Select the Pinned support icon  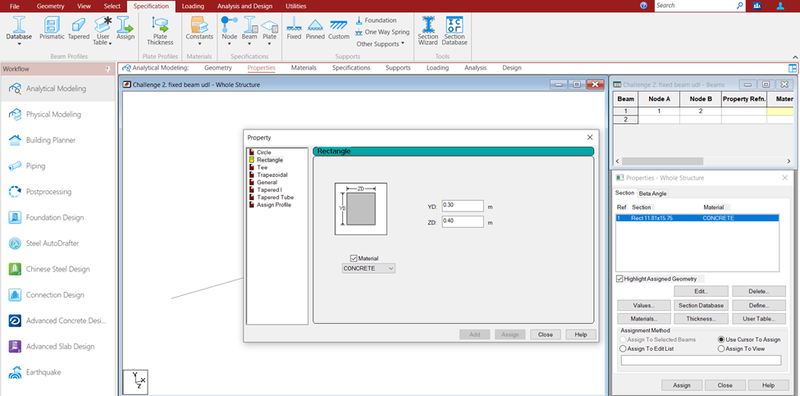315,28
